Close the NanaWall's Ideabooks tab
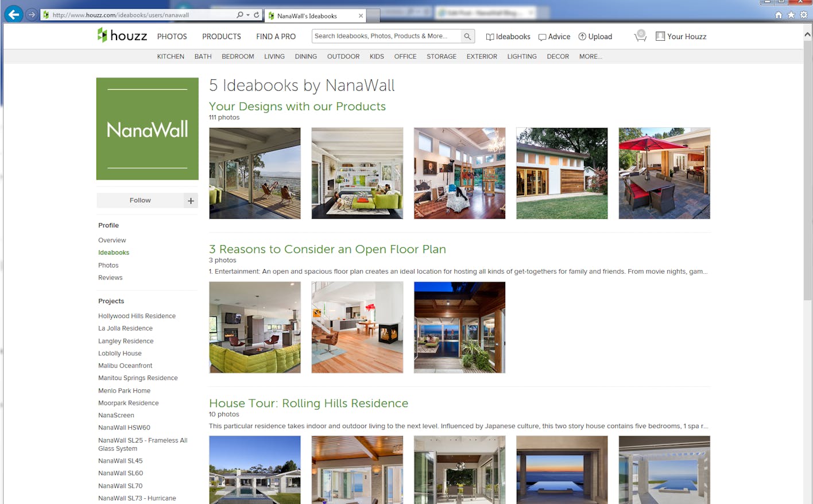The height and width of the screenshot is (504, 813). (361, 15)
